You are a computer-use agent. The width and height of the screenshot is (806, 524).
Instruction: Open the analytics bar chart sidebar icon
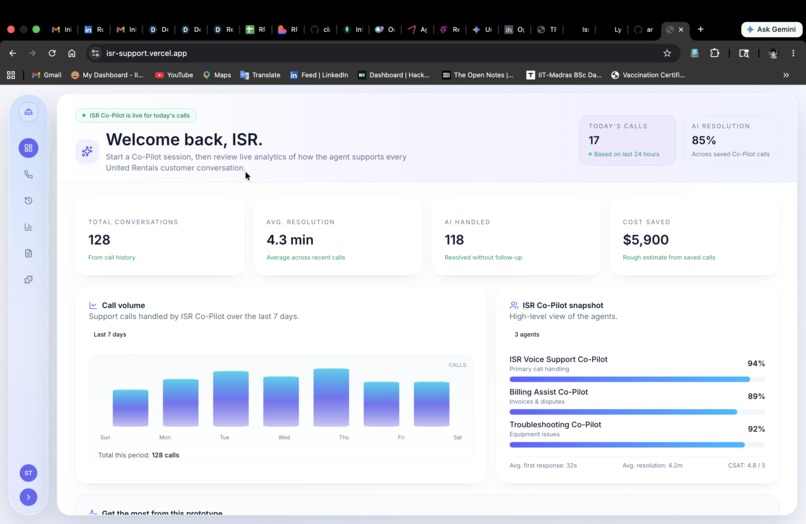pos(28,227)
